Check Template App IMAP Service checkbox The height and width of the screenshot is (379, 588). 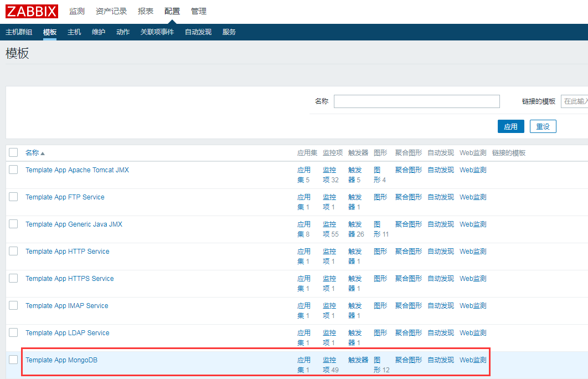click(13, 305)
